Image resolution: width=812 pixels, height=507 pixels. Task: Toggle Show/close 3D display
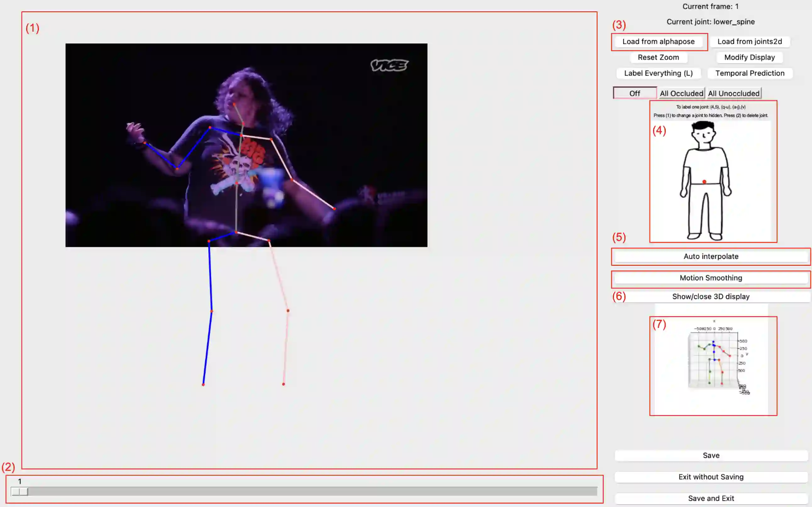[711, 297]
